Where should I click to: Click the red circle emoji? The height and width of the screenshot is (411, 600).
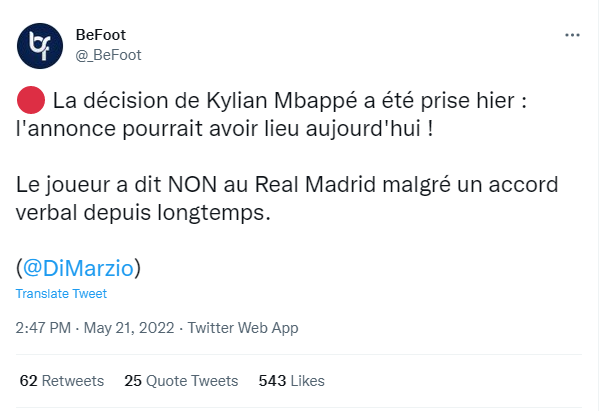coord(30,101)
